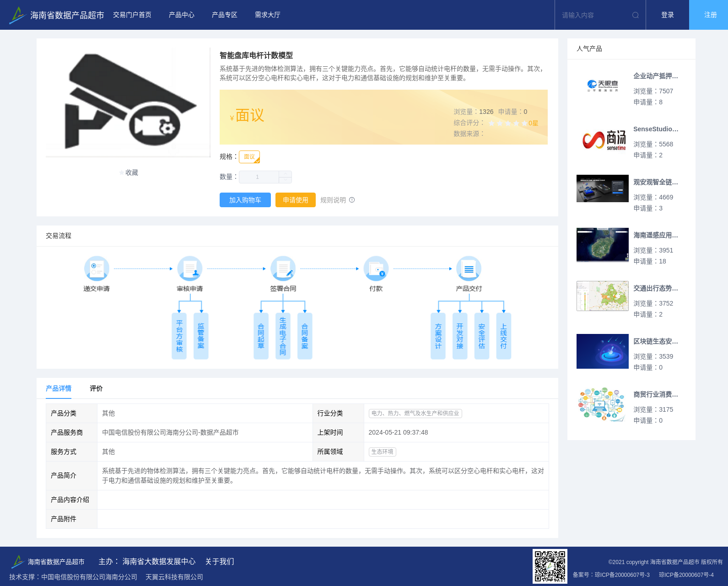Click the 付款 process icon
Image resolution: width=728 pixels, height=586 pixels.
[376, 269]
